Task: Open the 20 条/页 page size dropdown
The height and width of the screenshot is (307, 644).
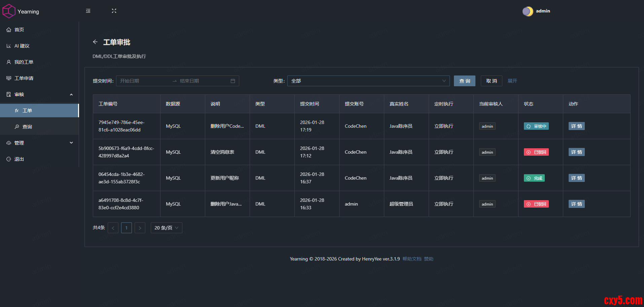Action: pos(166,228)
